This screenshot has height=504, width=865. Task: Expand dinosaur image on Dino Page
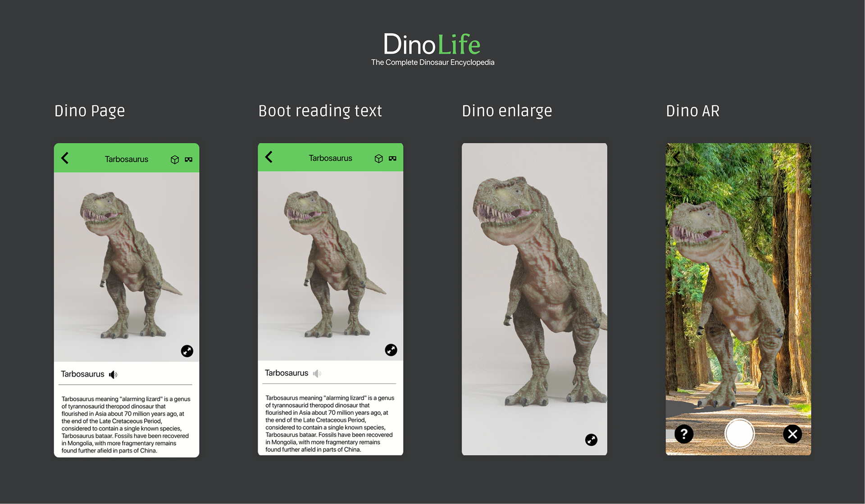click(187, 351)
